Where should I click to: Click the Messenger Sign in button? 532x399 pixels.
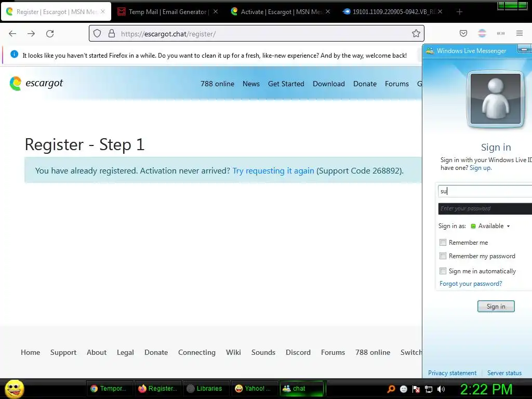pos(496,307)
